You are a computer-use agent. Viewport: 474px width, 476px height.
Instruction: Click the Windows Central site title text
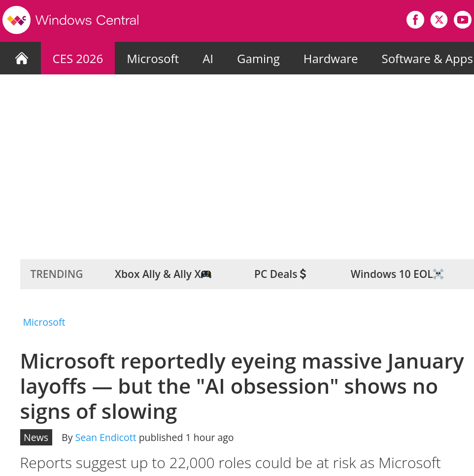pos(87,20)
